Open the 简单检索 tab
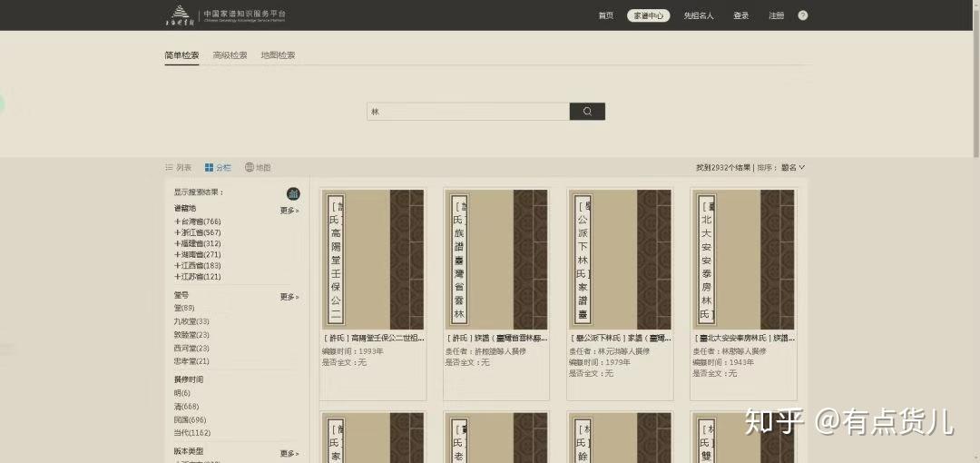The image size is (980, 463). pos(181,55)
